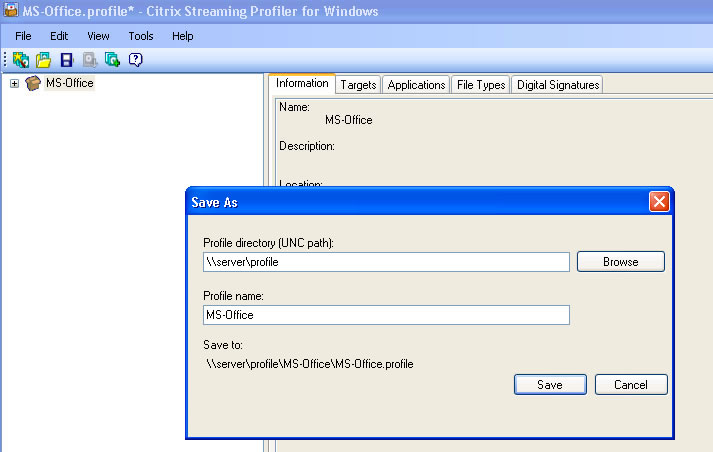Switch to the Digital Signatures tab
713x452 pixels.
(558, 85)
